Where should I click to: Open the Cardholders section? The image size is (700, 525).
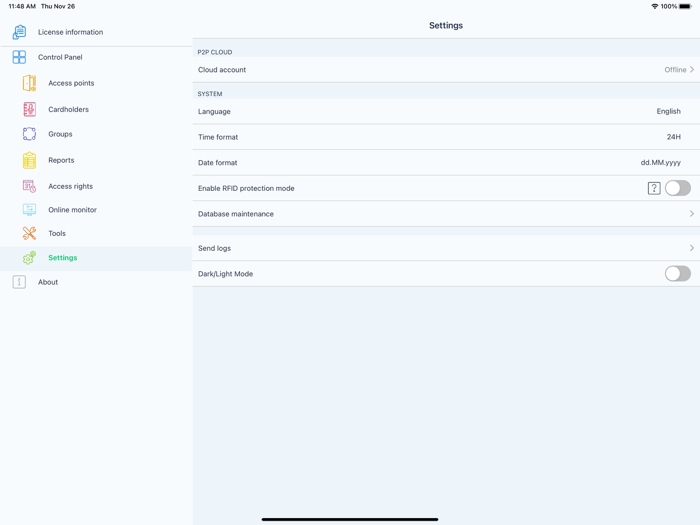point(68,109)
